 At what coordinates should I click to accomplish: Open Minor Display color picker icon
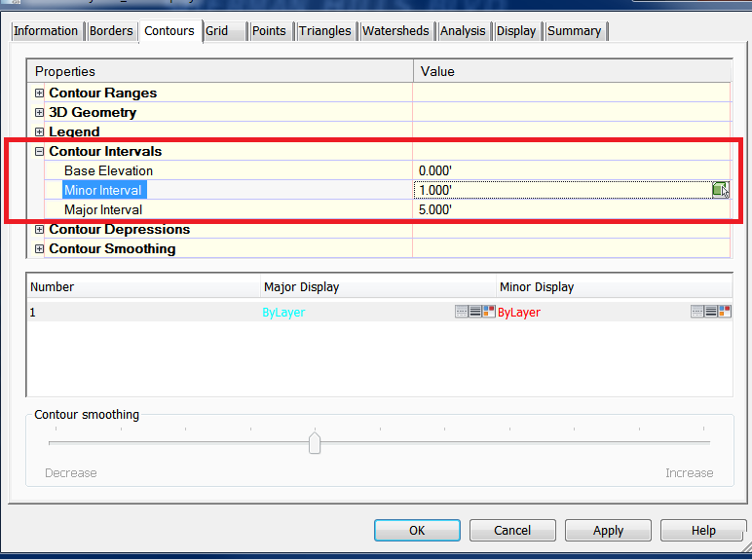click(x=725, y=312)
